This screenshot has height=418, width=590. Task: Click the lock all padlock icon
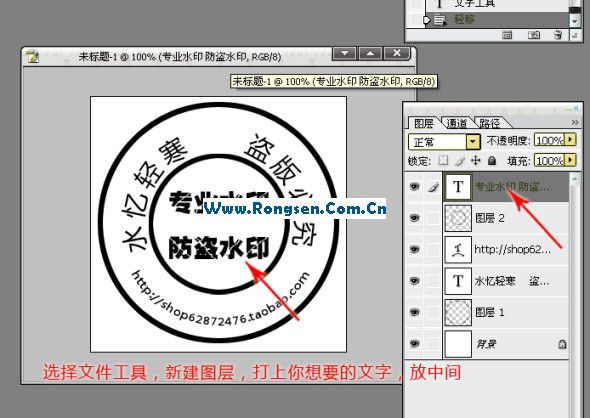tap(491, 161)
